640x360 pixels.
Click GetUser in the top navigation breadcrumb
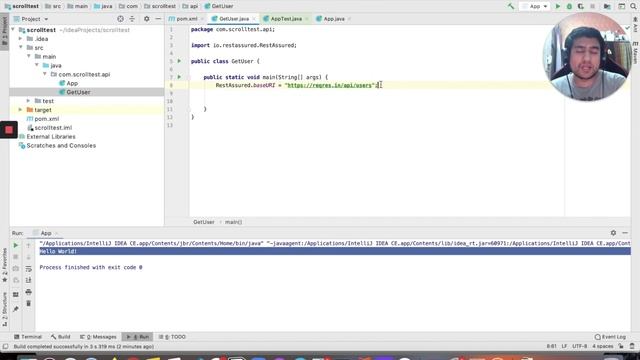pos(219,6)
